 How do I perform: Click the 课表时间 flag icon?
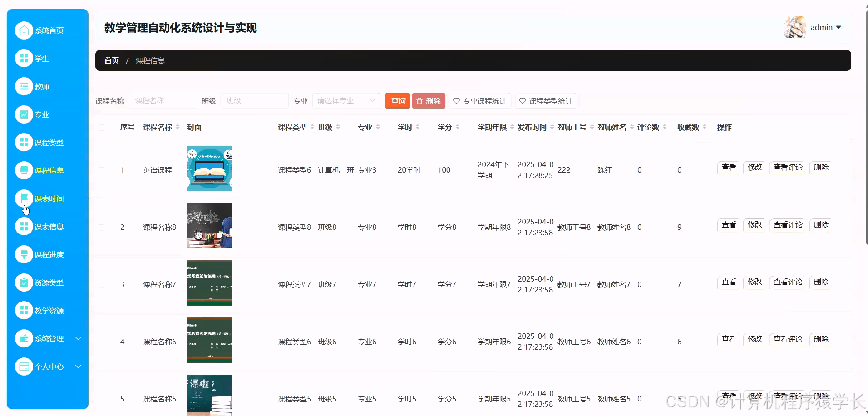click(25, 198)
